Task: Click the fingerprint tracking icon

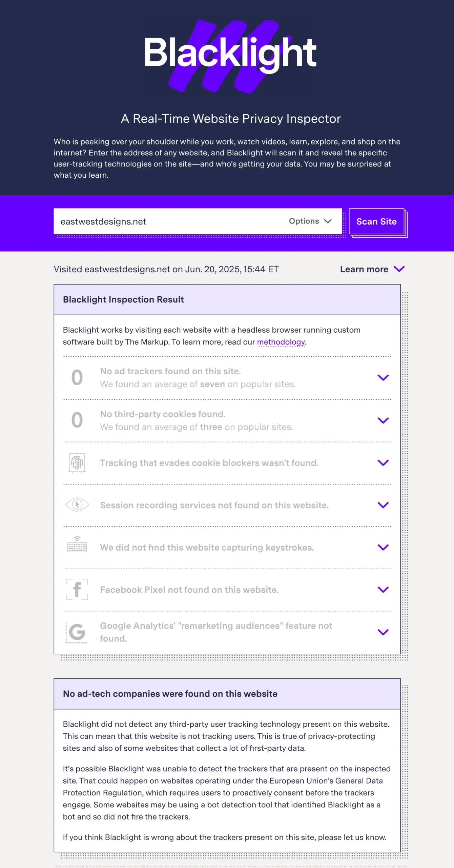Action: coord(77,462)
